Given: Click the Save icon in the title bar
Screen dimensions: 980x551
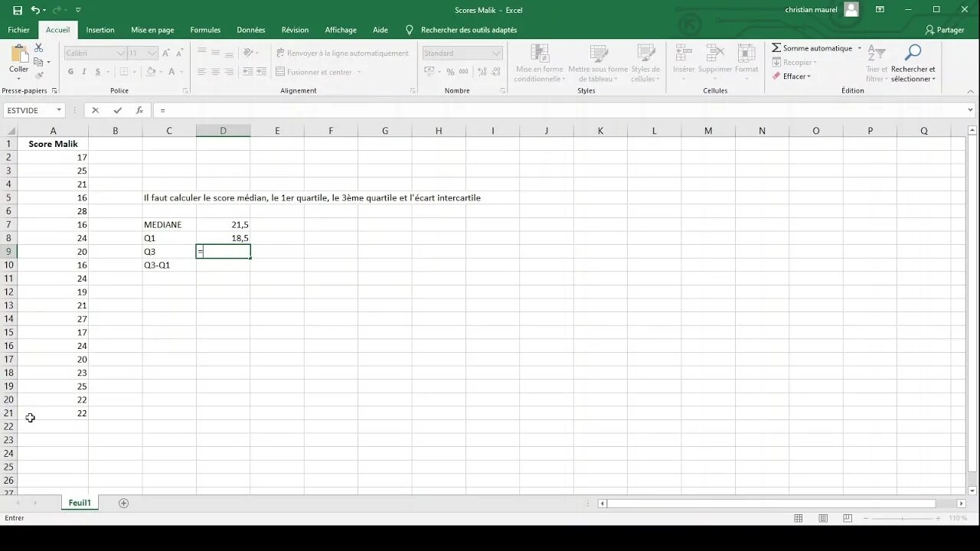Looking at the screenshot, I should point(18,10).
